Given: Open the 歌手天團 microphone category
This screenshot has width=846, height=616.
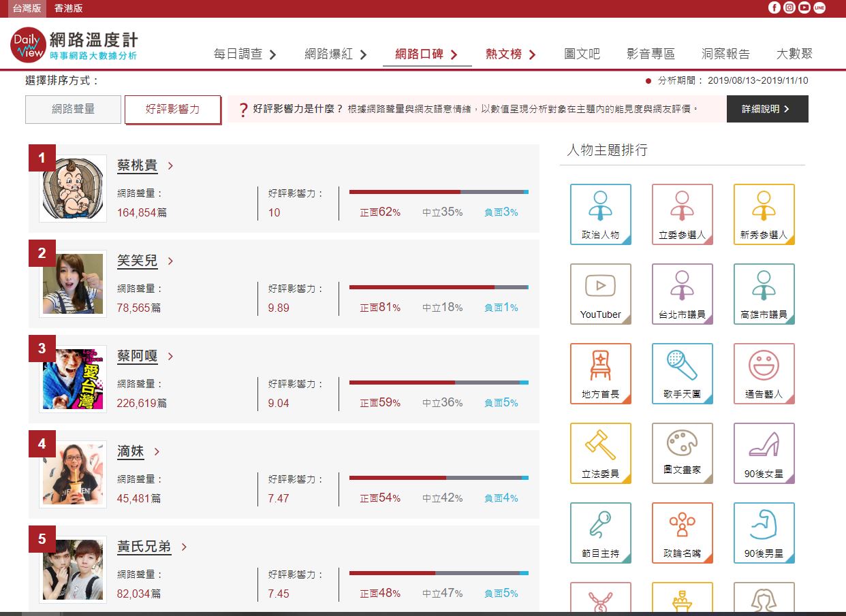Looking at the screenshot, I should tap(682, 373).
